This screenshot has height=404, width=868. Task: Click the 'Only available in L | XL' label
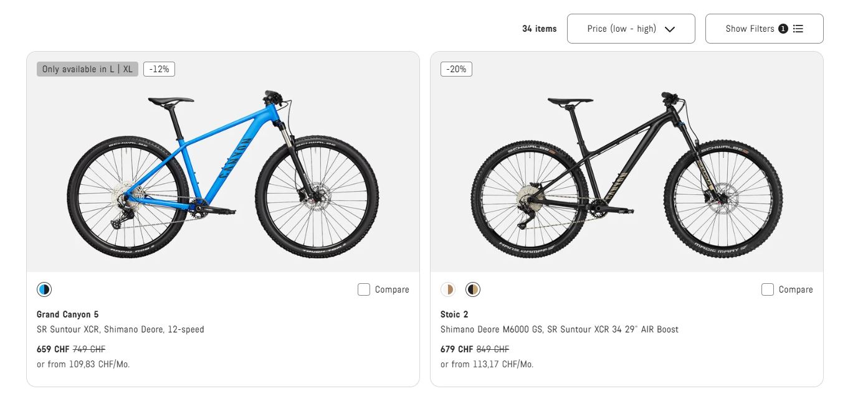[87, 69]
